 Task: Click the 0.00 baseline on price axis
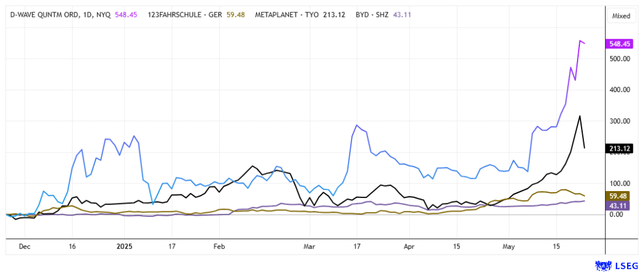619,214
